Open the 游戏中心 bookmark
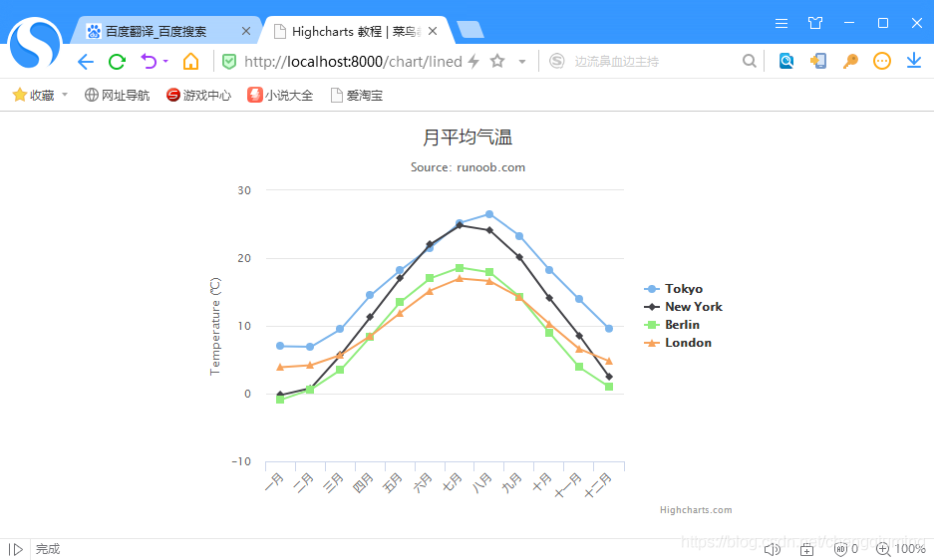Viewport: 934px width, 560px height. (198, 96)
